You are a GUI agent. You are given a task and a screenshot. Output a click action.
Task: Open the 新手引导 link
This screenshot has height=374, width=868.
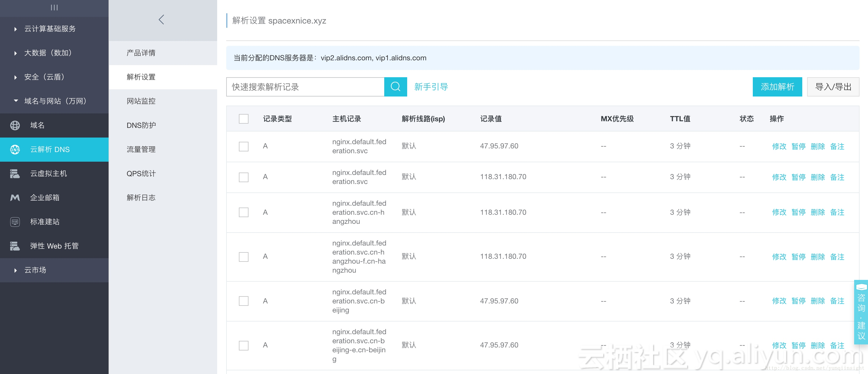[x=431, y=87]
